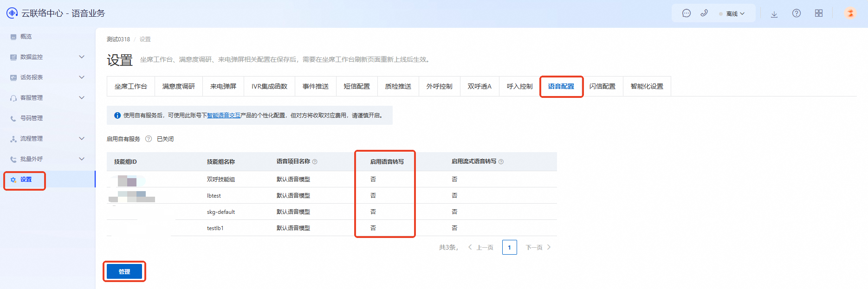The image size is (868, 289).
Task: Switch to the 智能化设置 tab
Action: pyautogui.click(x=647, y=86)
